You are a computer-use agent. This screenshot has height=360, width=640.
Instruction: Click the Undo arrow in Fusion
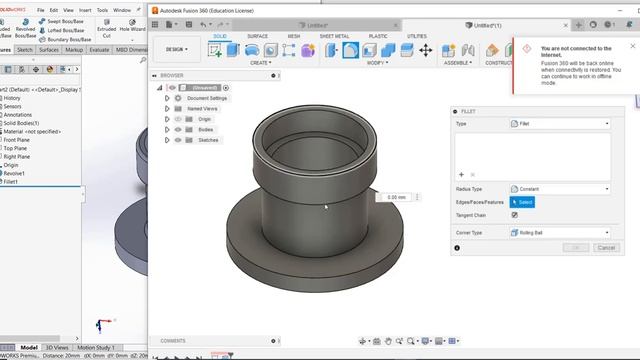(x=203, y=25)
